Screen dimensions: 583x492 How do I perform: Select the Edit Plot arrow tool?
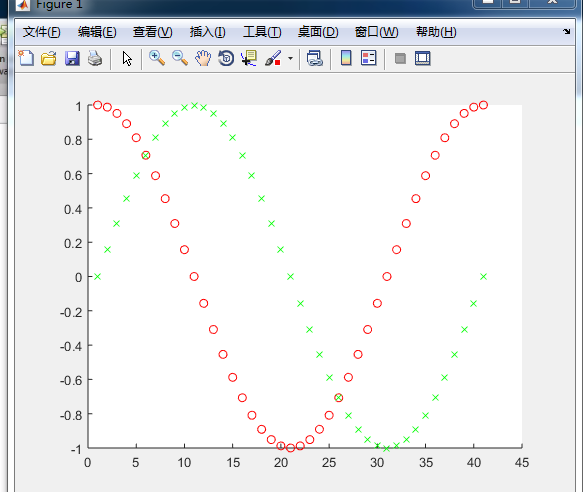pos(127,59)
